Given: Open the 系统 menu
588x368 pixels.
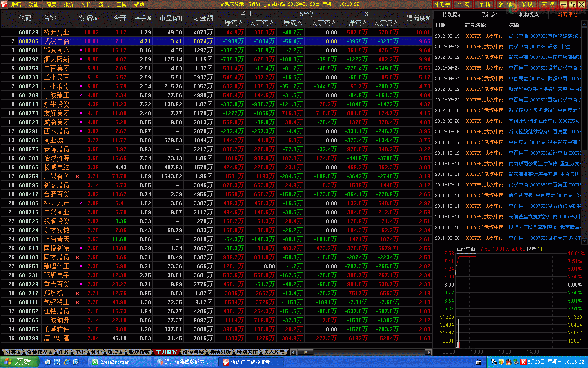Looking at the screenshot, I should (16, 4).
